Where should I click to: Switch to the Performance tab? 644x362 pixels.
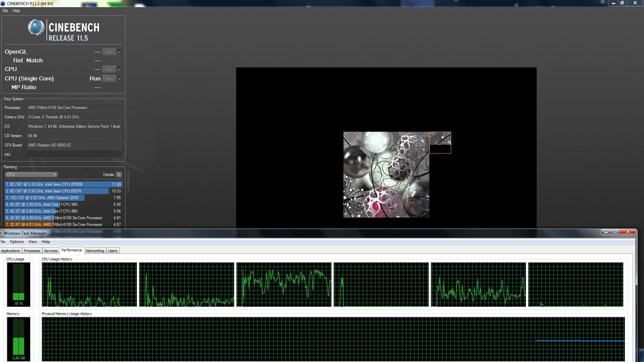coord(71,250)
